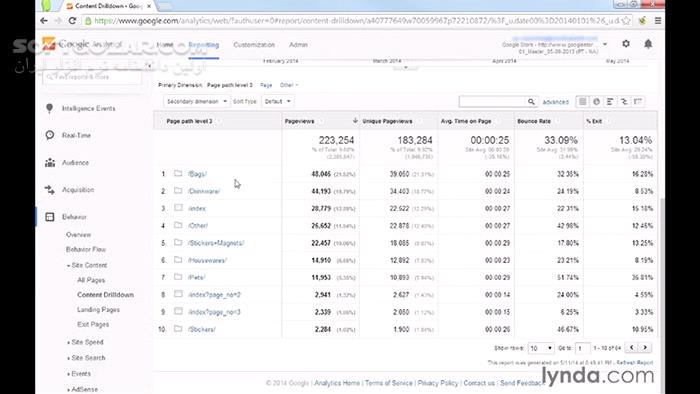This screenshot has height=394, width=700.
Task: Reload the page with refresh icon
Action: [72, 21]
